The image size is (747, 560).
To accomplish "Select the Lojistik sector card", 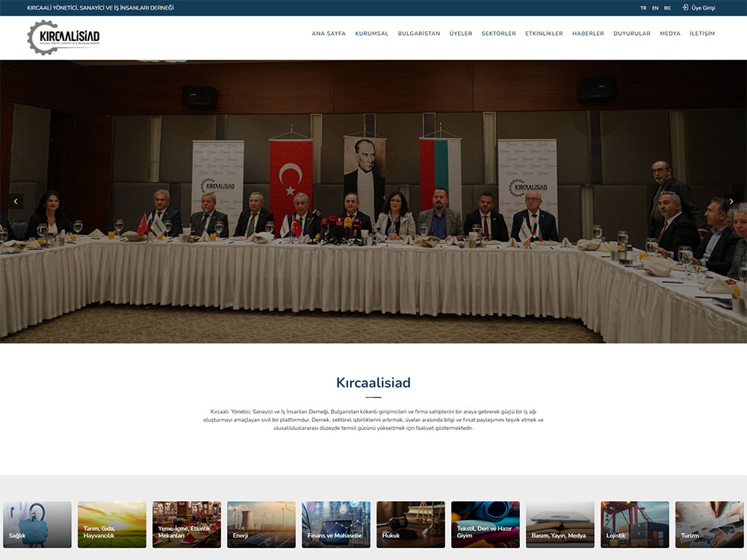I will (635, 524).
